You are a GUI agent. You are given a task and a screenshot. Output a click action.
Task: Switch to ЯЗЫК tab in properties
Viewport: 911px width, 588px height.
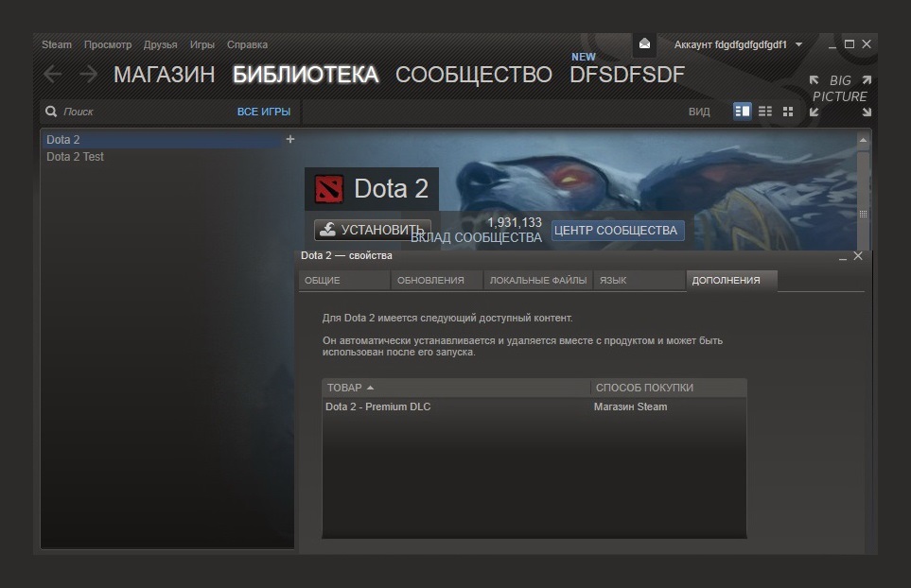pyautogui.click(x=639, y=281)
